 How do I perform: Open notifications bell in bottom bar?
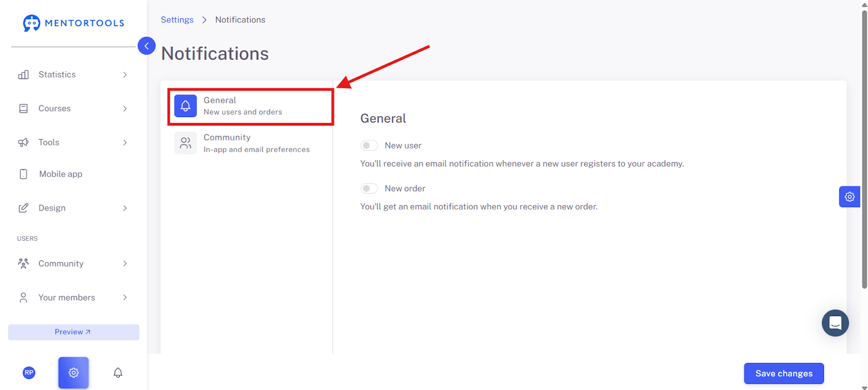tap(118, 373)
